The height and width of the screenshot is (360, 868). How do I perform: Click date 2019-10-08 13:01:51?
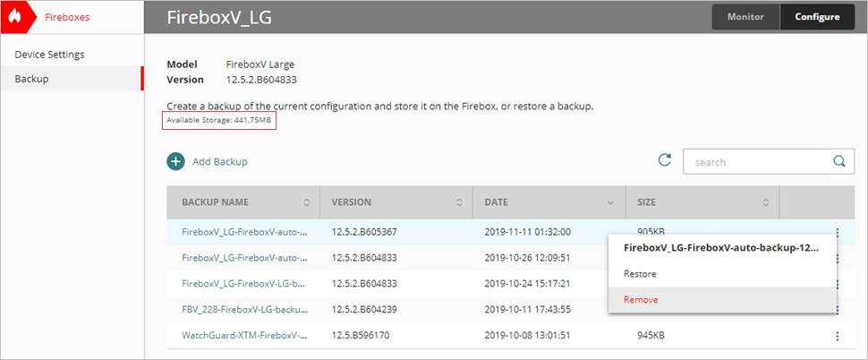tap(528, 335)
